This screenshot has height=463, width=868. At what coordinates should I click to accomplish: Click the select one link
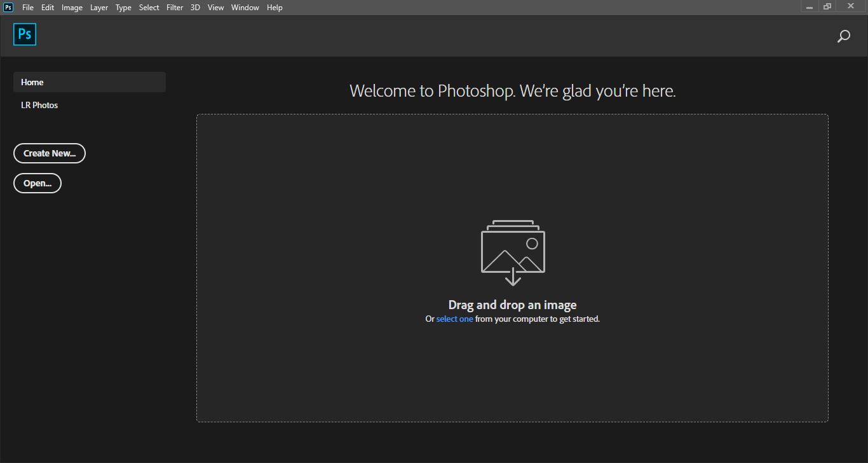point(454,319)
